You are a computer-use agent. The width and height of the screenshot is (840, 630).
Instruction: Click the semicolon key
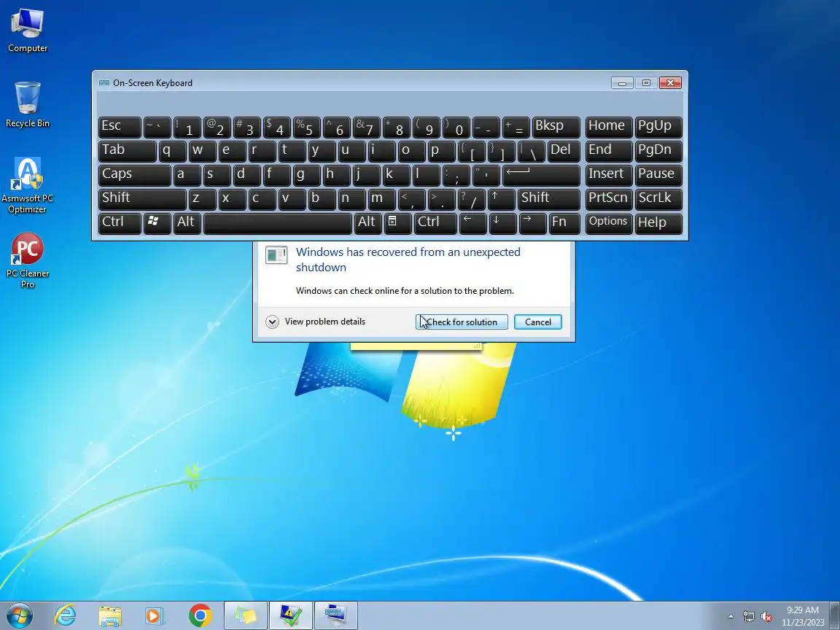(x=456, y=175)
